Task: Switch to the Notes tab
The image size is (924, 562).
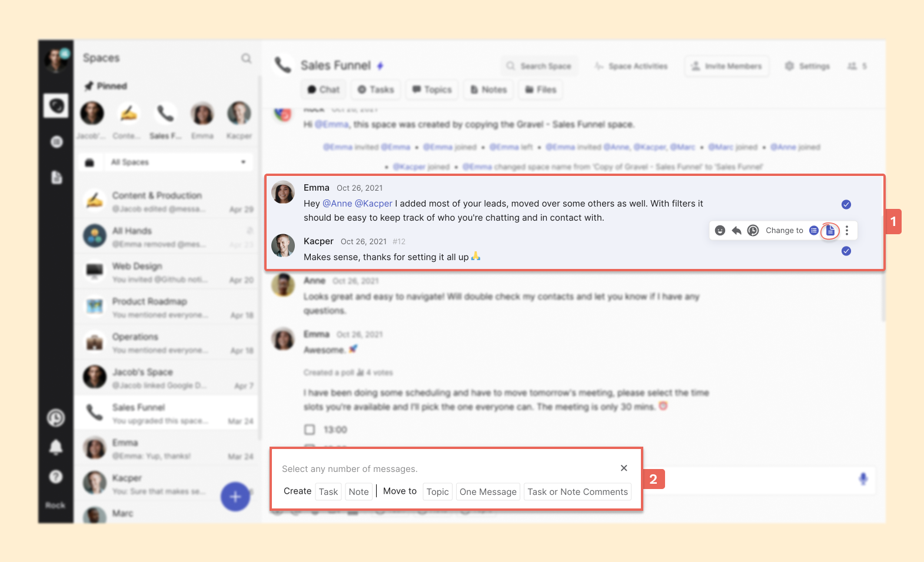Action: click(488, 89)
